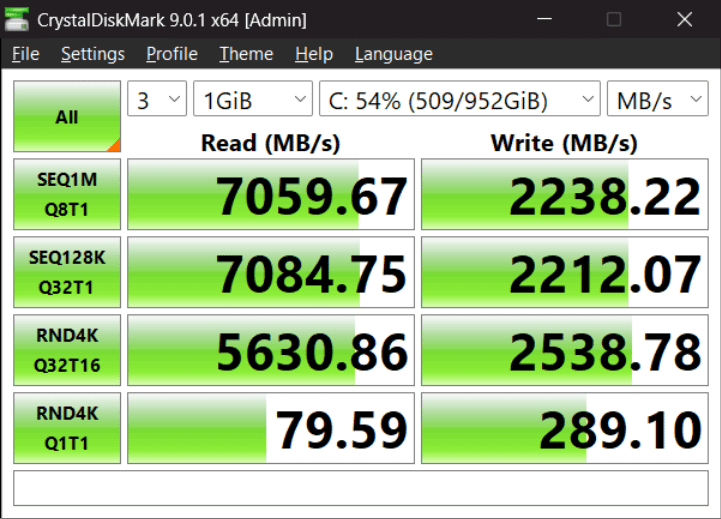Minimize the CrystalDiskMark window
The width and height of the screenshot is (721, 519).
pos(544,19)
